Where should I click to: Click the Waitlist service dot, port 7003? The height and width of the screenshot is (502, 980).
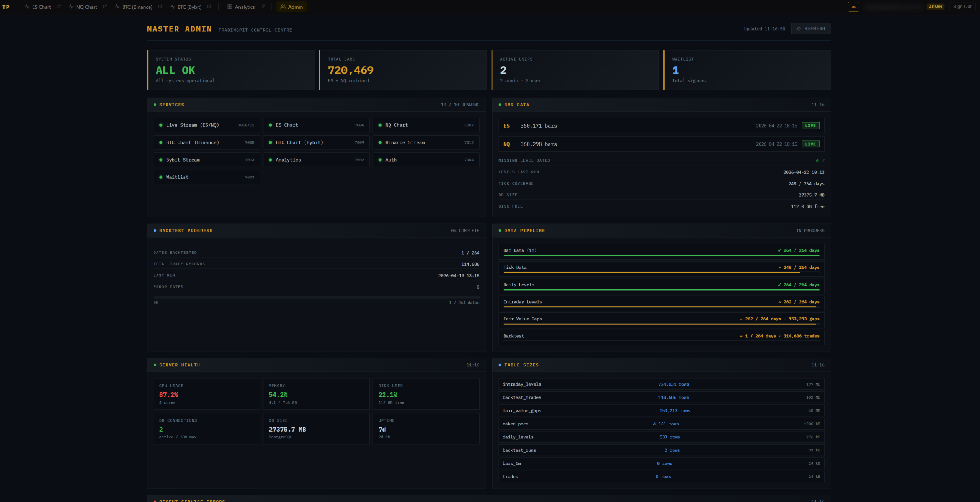tap(161, 177)
